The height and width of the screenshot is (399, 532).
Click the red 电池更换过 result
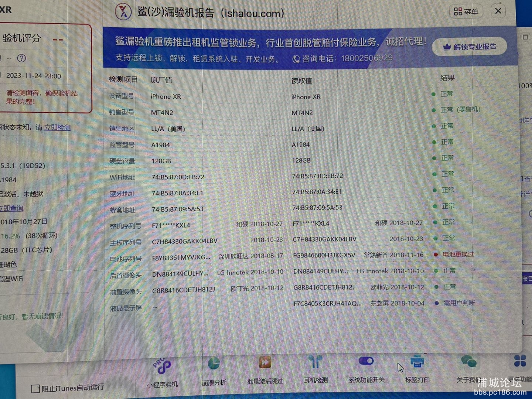click(458, 254)
